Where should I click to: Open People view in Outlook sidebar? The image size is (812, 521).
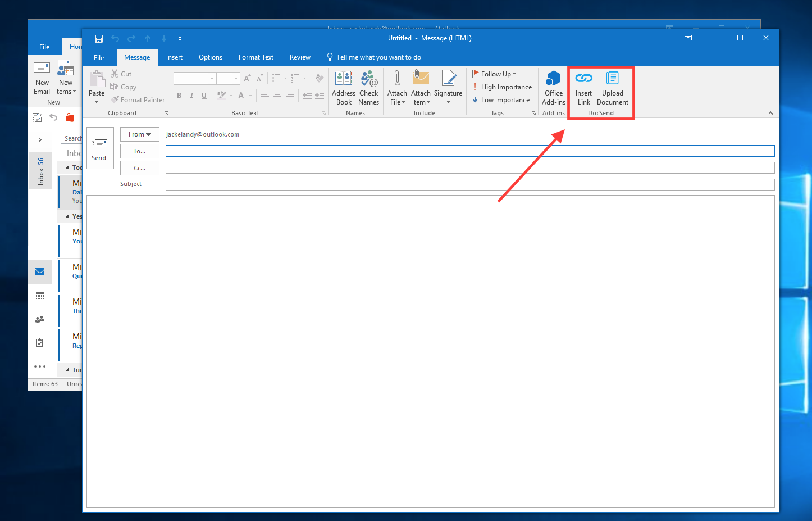click(40, 319)
